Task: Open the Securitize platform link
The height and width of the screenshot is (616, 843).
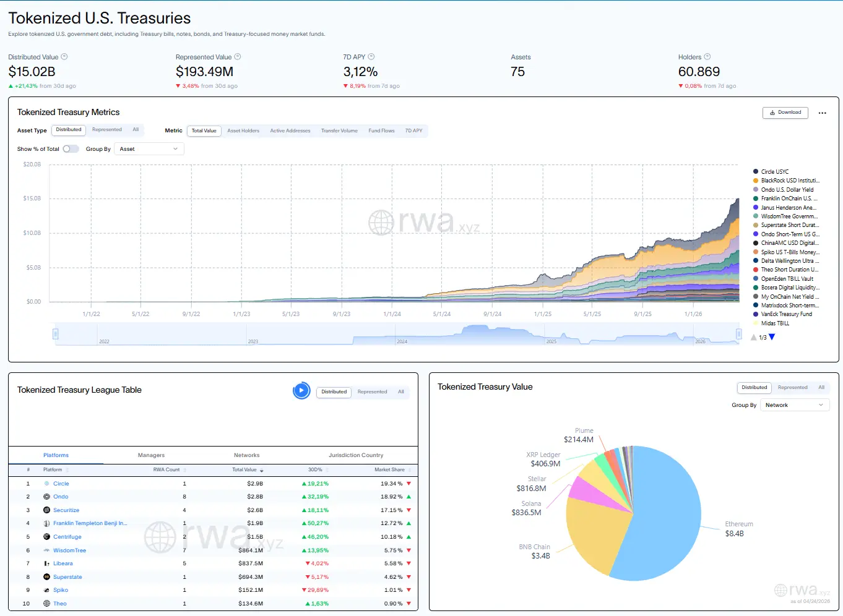Action: pos(67,510)
